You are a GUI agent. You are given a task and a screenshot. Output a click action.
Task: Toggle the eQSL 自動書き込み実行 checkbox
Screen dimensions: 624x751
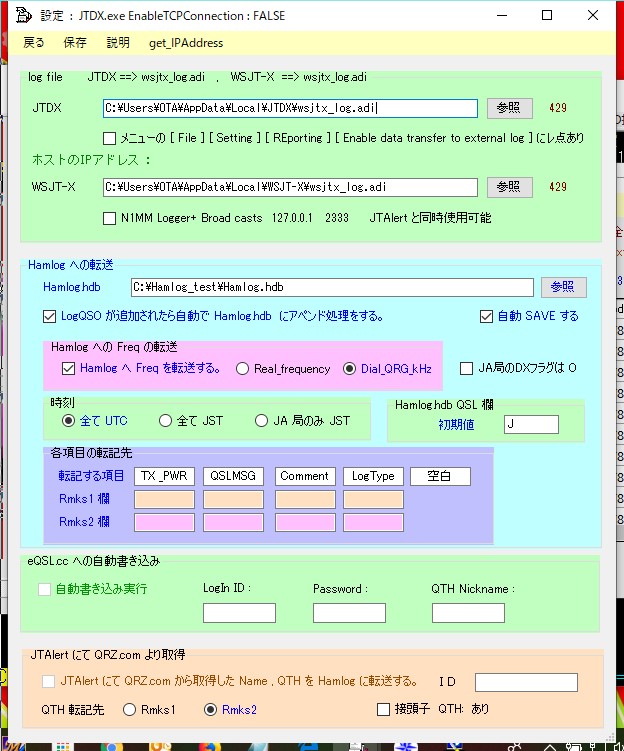pyautogui.click(x=45, y=589)
